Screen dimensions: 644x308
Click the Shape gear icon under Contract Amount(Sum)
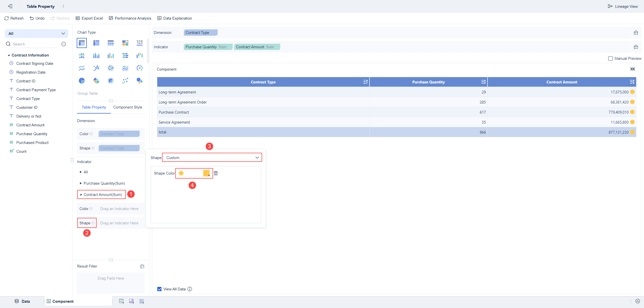[x=93, y=223]
